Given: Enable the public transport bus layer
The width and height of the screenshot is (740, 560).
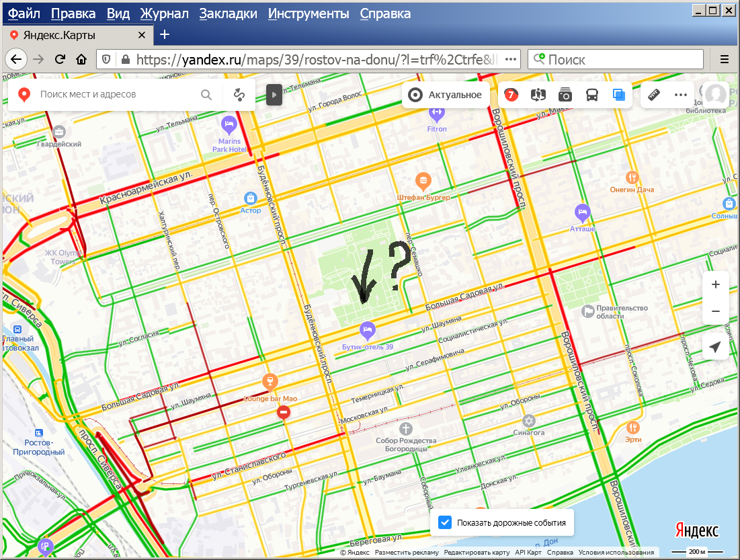Looking at the screenshot, I should (592, 95).
